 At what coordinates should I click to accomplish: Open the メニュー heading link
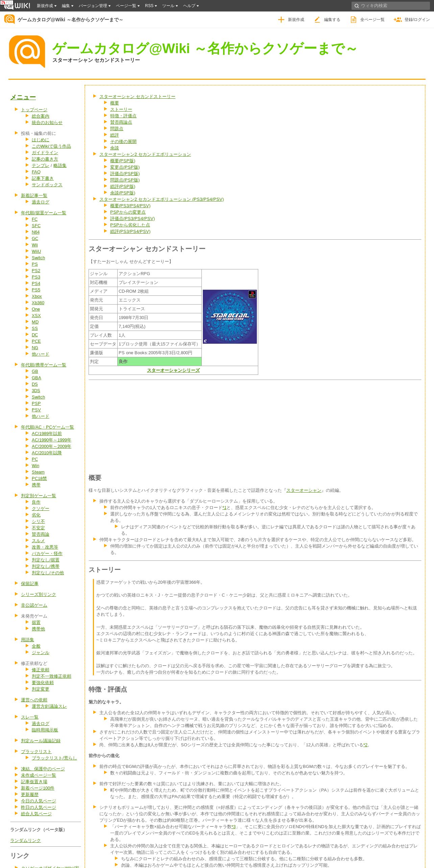(23, 97)
